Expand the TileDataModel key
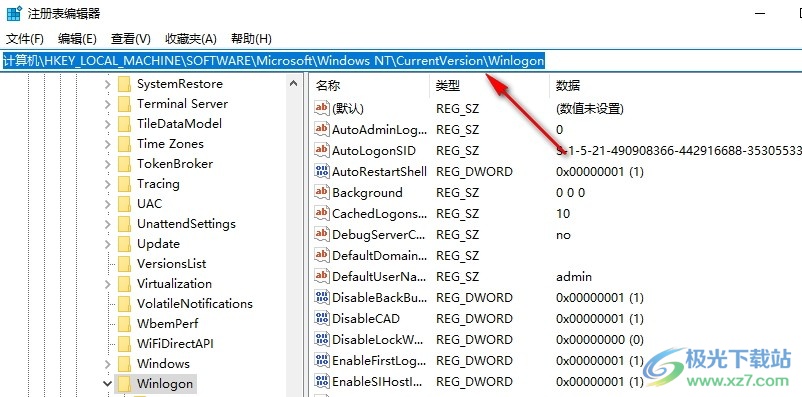 [x=107, y=124]
